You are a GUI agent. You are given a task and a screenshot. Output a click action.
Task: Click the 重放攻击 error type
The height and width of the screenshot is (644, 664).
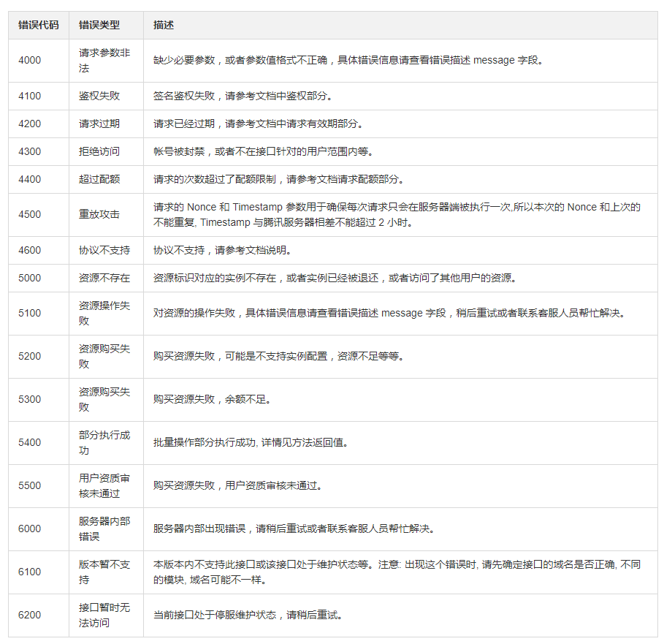pyautogui.click(x=99, y=214)
